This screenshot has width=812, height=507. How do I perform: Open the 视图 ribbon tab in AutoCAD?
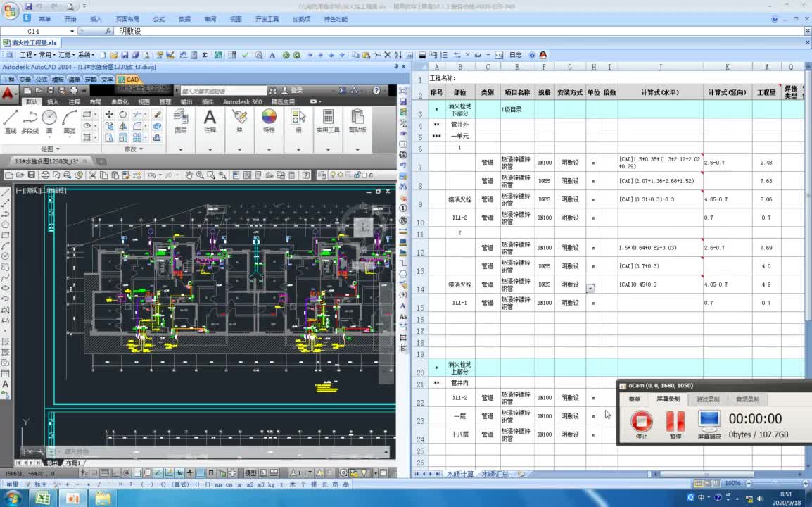(x=144, y=102)
